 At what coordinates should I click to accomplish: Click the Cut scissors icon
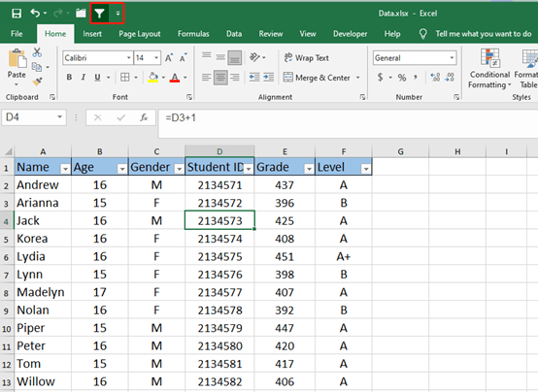tap(37, 52)
